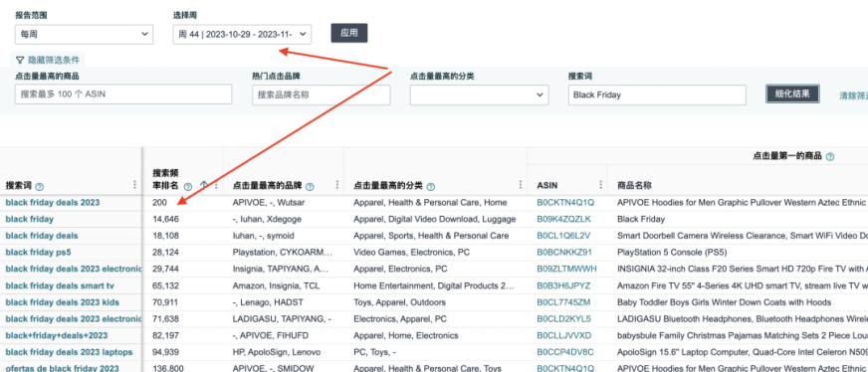
Task: Click the 应用 button
Action: 348,33
